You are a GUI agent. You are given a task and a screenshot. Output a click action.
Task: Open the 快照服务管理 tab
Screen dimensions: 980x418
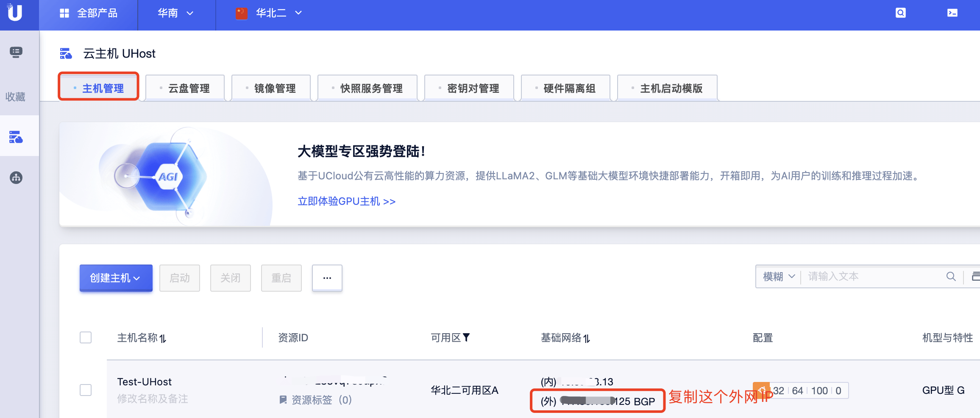coord(367,88)
